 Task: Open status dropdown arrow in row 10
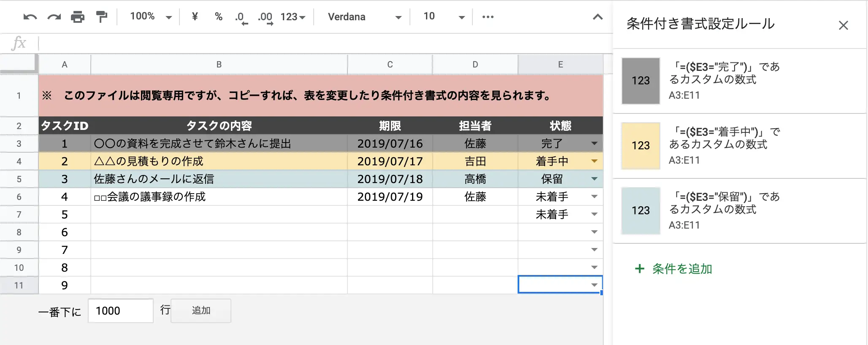click(x=594, y=267)
